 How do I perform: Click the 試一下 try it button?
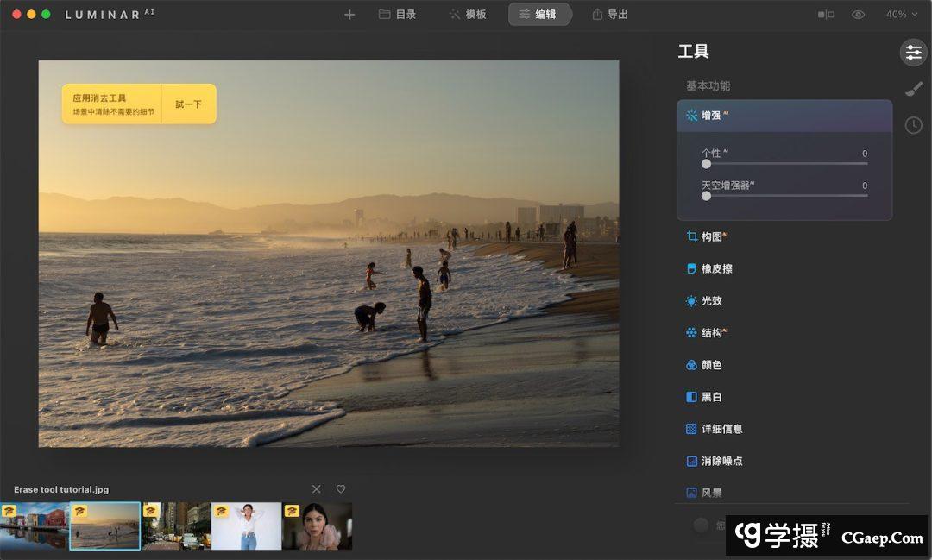point(188,104)
